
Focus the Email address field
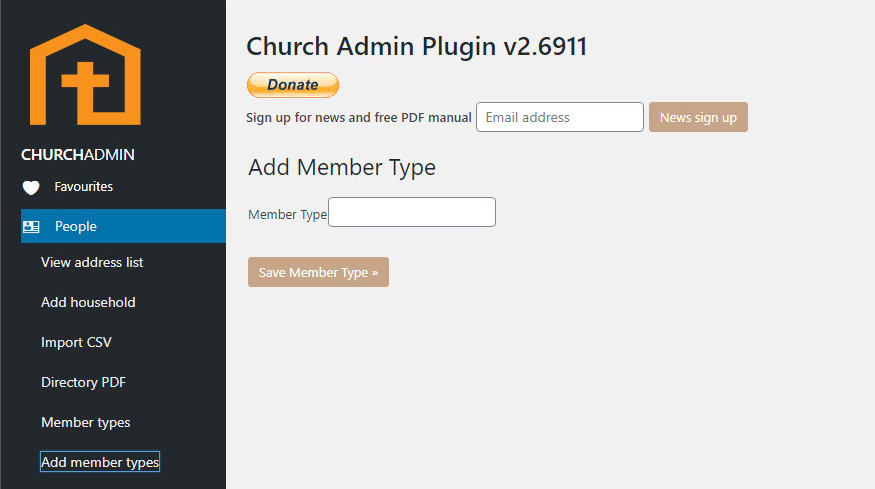point(559,117)
